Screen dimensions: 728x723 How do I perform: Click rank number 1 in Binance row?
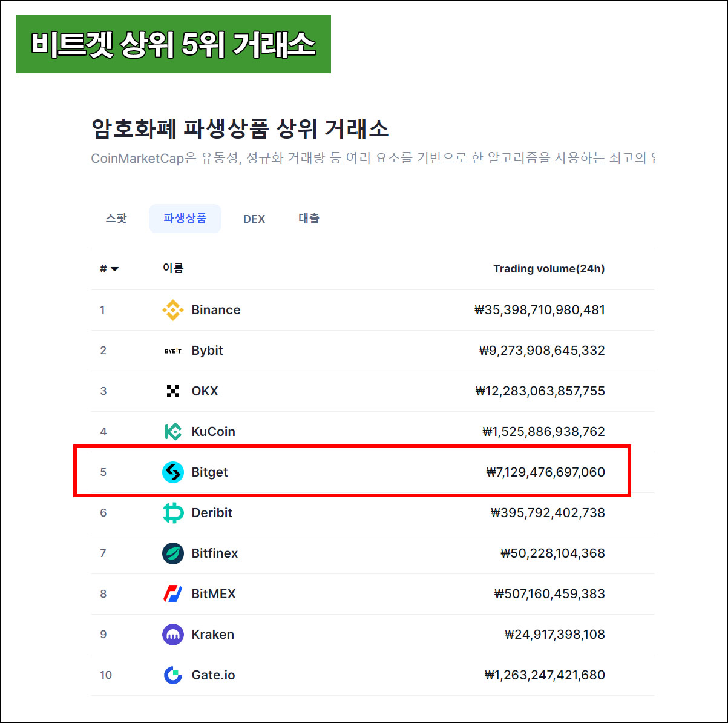coord(102,310)
